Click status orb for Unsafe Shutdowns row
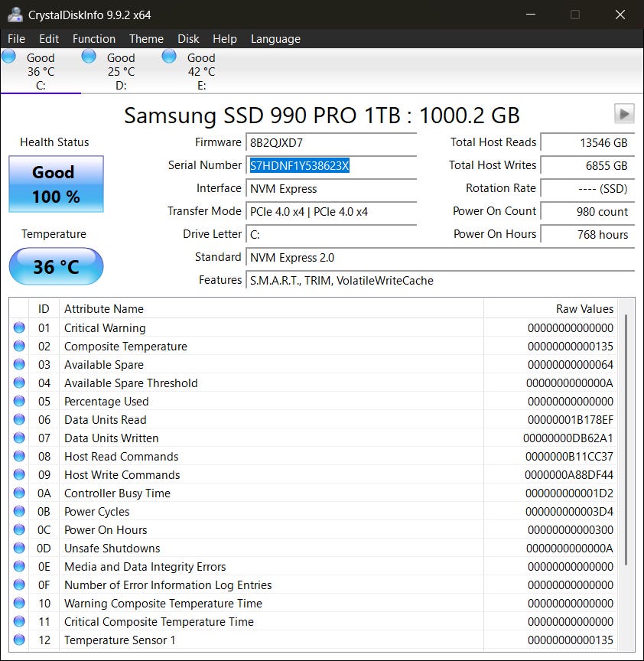The image size is (644, 661). pos(19,548)
